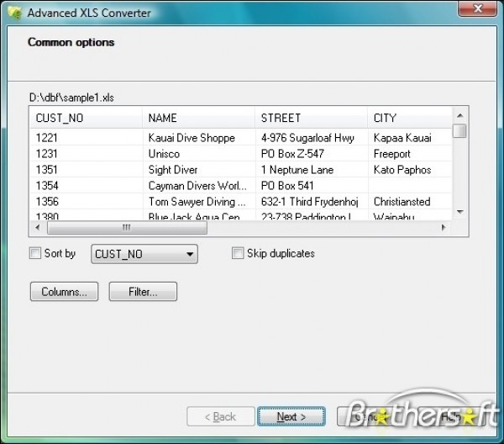The width and height of the screenshot is (504, 444).
Task: Select the cell 1221
Action: (86, 138)
